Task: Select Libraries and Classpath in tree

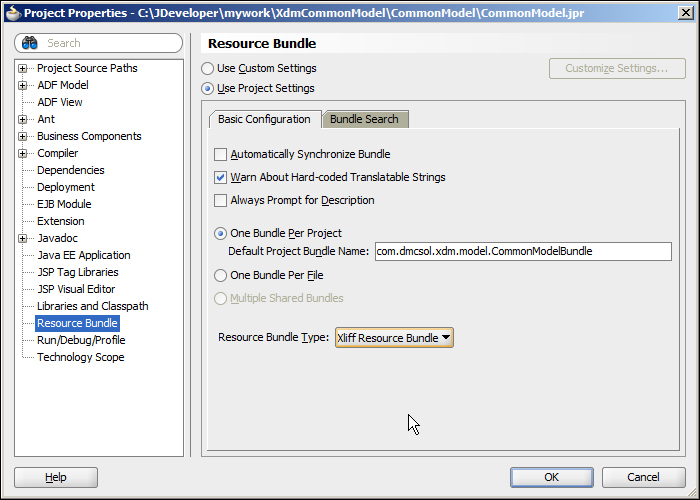Action: coord(93,306)
